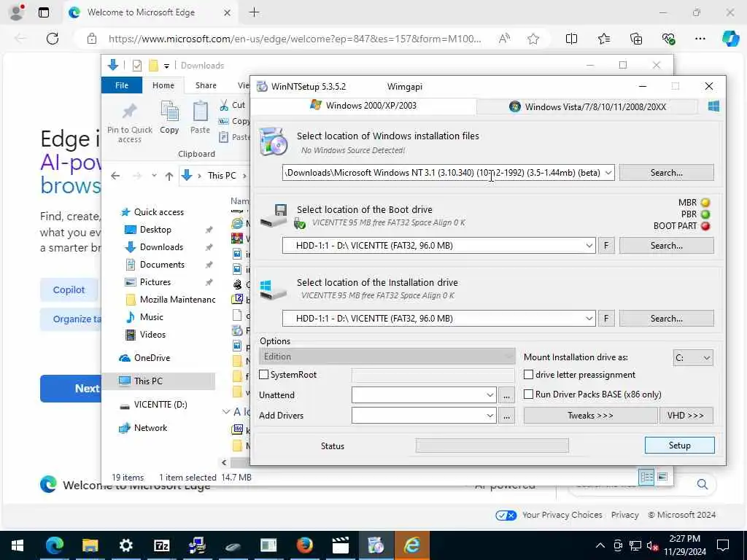Switch to Windows Vista/7/8/10/11 tab

point(587,106)
